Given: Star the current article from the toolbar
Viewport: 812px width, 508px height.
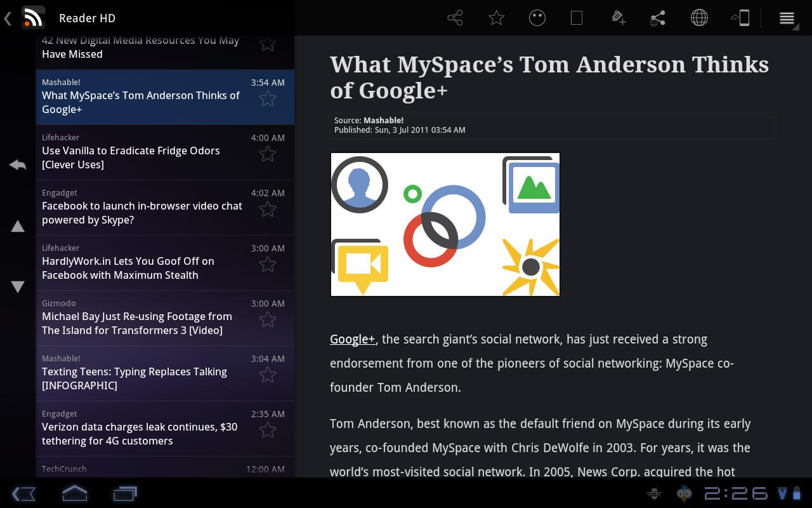Looking at the screenshot, I should [496, 18].
